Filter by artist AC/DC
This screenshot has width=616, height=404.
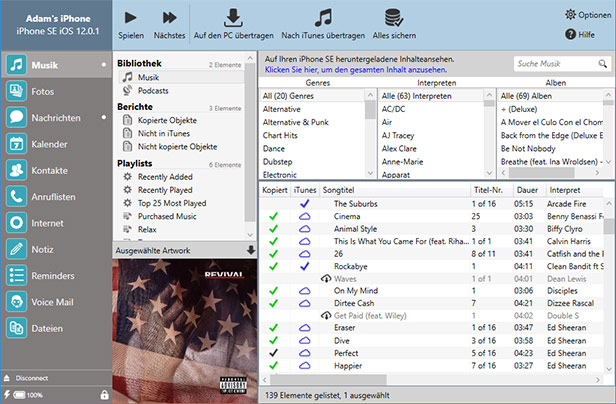pyautogui.click(x=432, y=109)
